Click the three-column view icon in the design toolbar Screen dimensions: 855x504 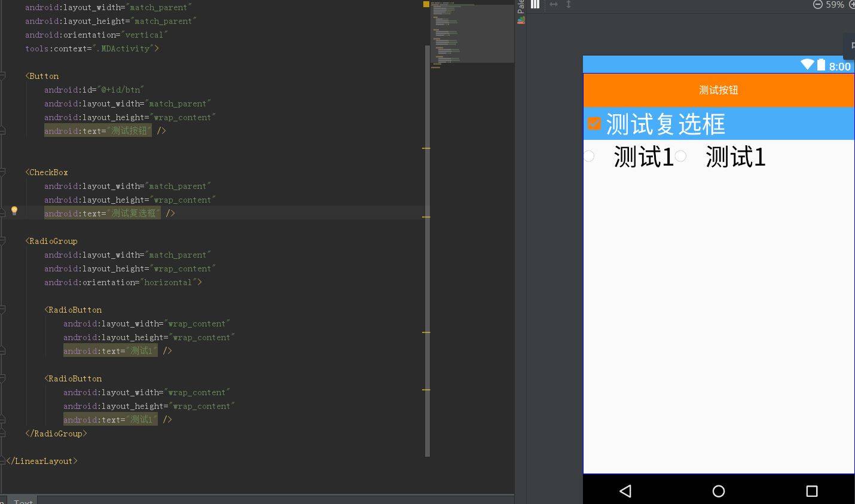tap(535, 4)
